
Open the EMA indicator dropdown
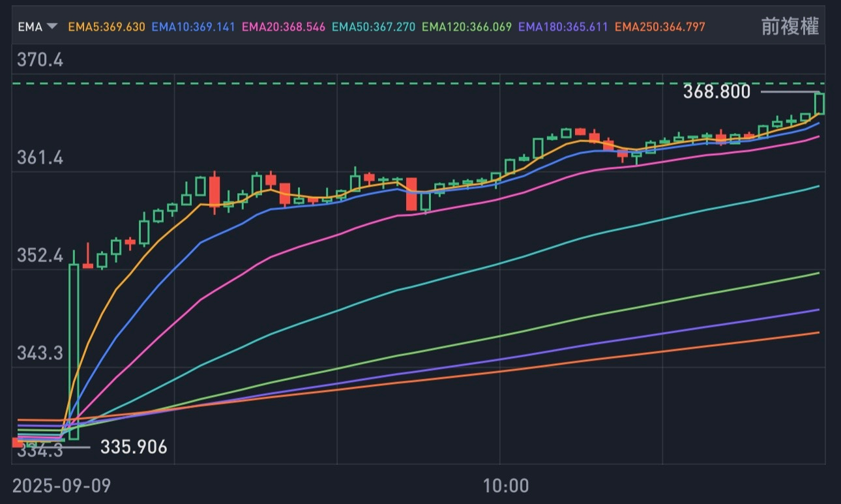tap(37, 27)
